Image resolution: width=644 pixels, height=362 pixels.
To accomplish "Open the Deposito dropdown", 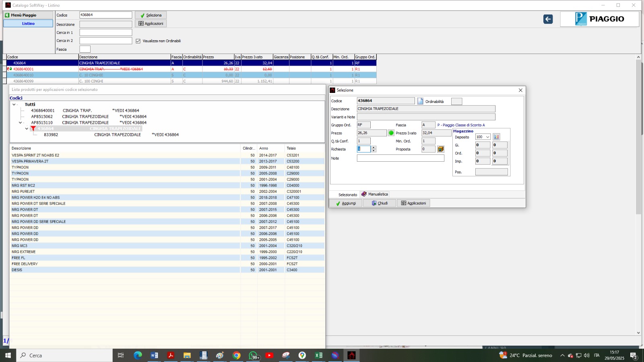I will [487, 137].
